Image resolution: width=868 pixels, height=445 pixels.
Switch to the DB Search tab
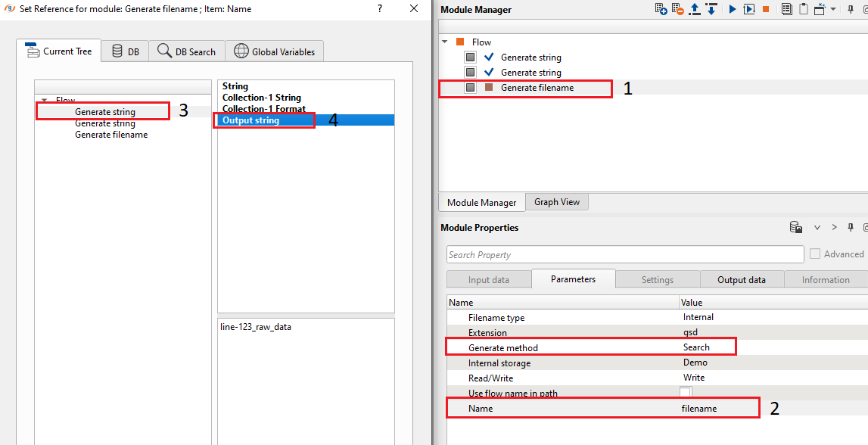pyautogui.click(x=186, y=51)
